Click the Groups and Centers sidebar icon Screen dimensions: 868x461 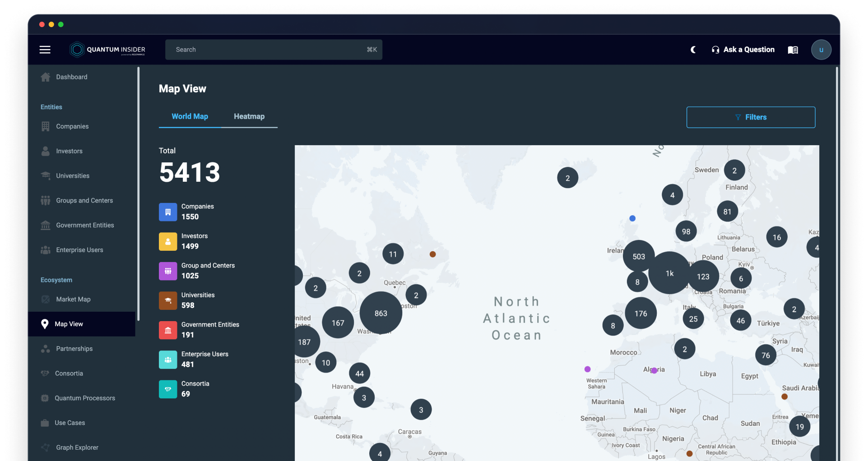pyautogui.click(x=46, y=200)
